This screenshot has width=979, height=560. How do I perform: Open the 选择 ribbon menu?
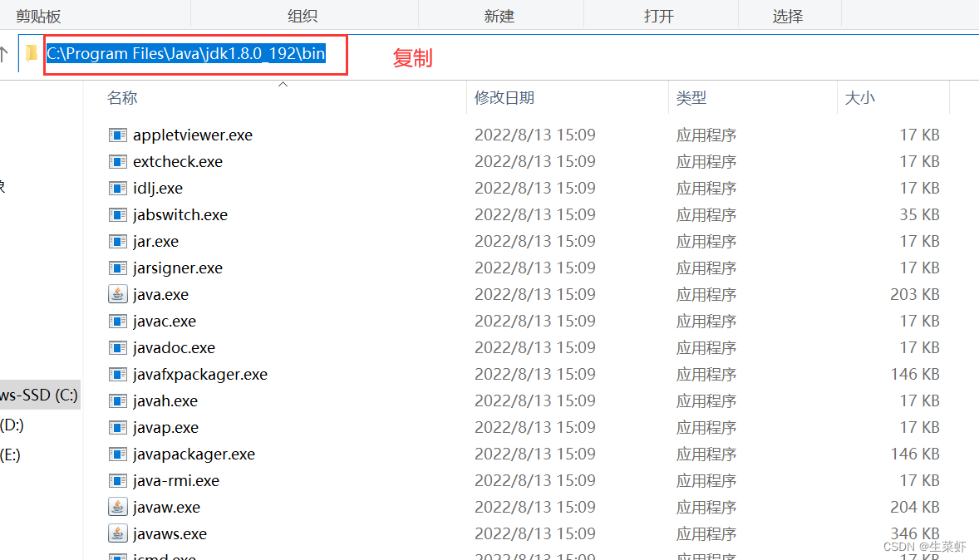789,13
